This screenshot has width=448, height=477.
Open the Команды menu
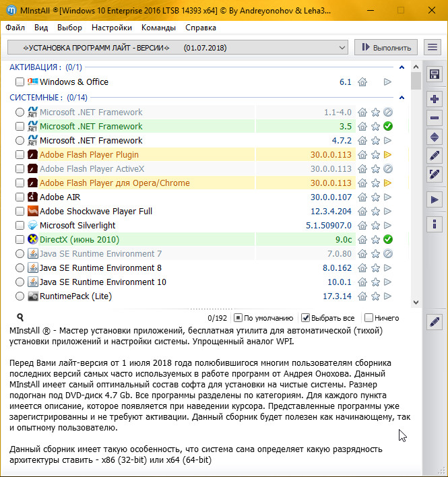tap(158, 28)
